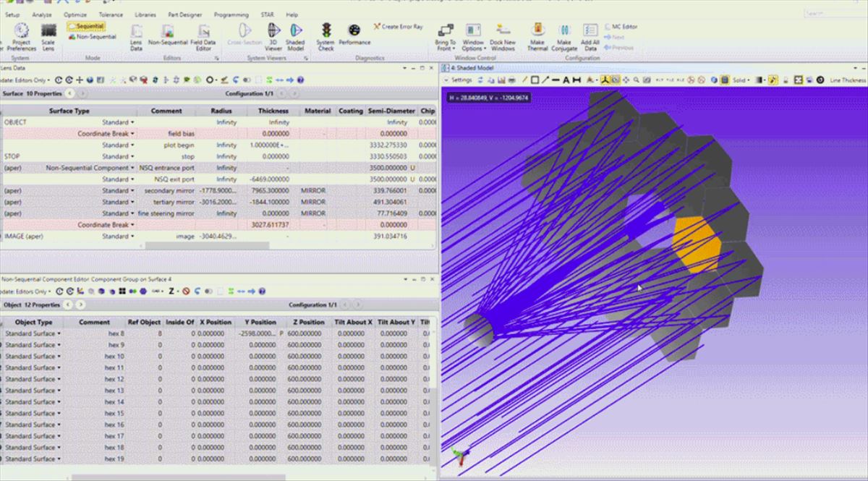The height and width of the screenshot is (481, 868).
Task: Open object type dropdown for hex 8 row
Action: point(59,333)
